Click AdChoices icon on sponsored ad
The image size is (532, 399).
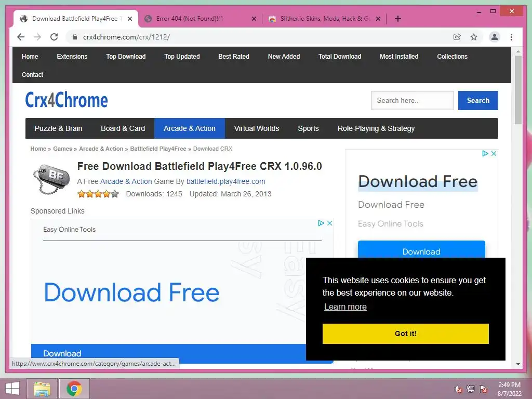[321, 223]
